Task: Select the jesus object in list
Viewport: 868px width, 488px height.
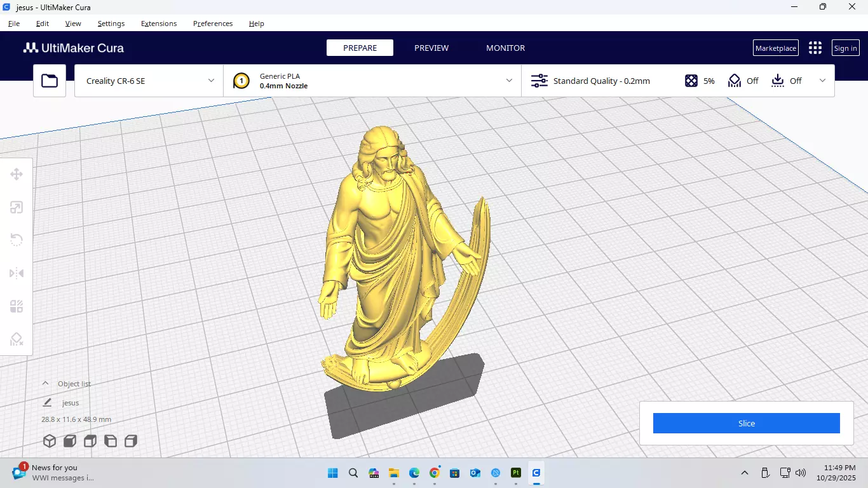Action: click(71, 403)
